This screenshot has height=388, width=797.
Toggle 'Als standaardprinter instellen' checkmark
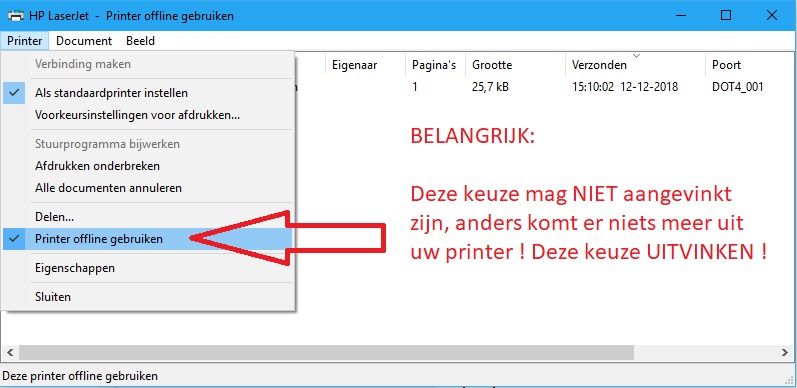click(x=147, y=93)
